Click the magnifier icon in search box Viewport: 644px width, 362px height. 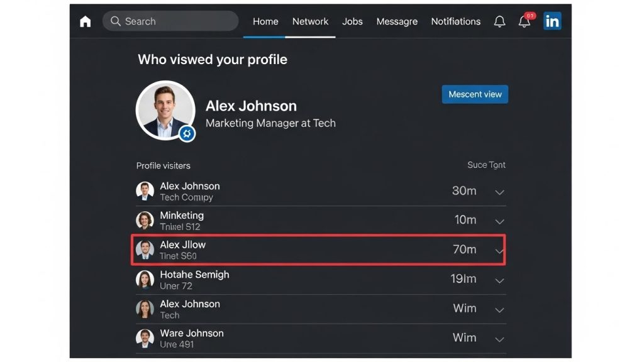[116, 21]
